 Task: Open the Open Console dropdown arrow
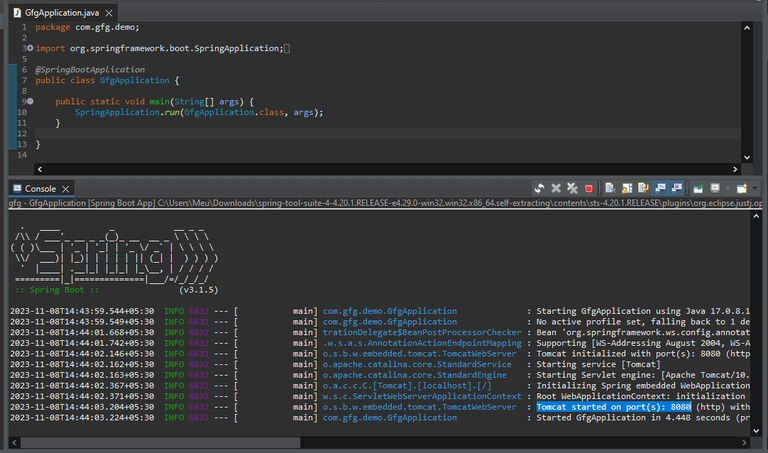753,188
